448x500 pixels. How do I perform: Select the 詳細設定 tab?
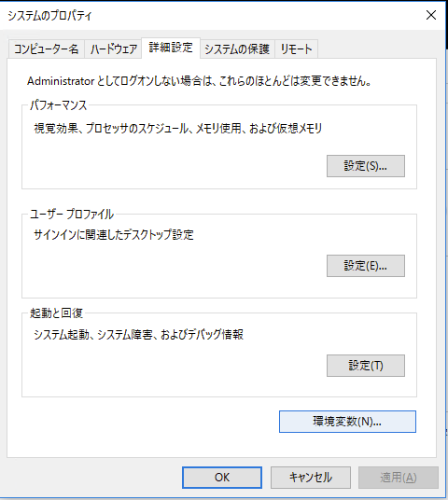point(171,48)
